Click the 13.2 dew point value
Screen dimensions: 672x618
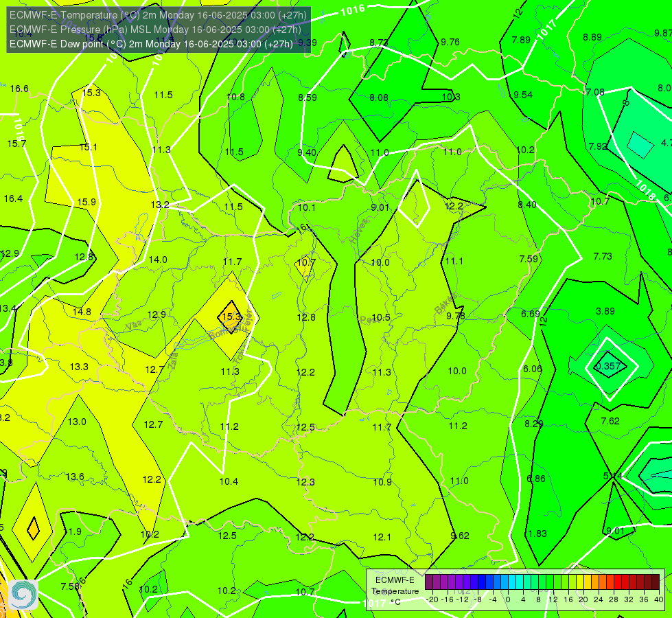[x=160, y=205]
